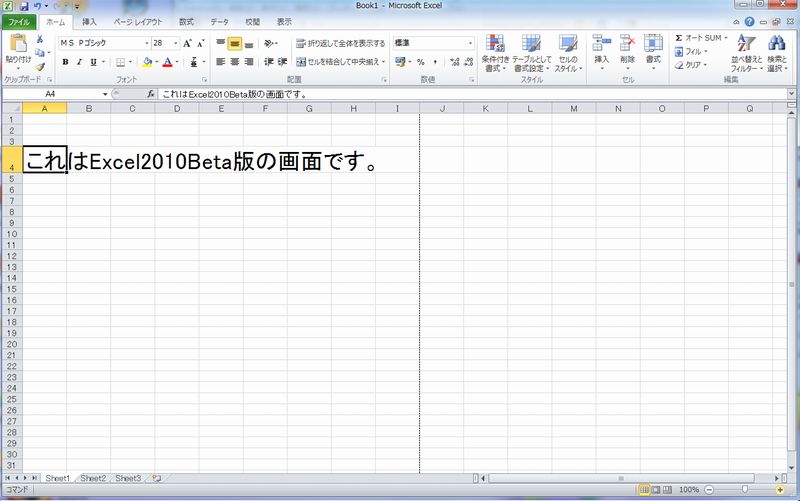Toggle middle vertical alignment
The image size is (800, 501).
coord(235,43)
